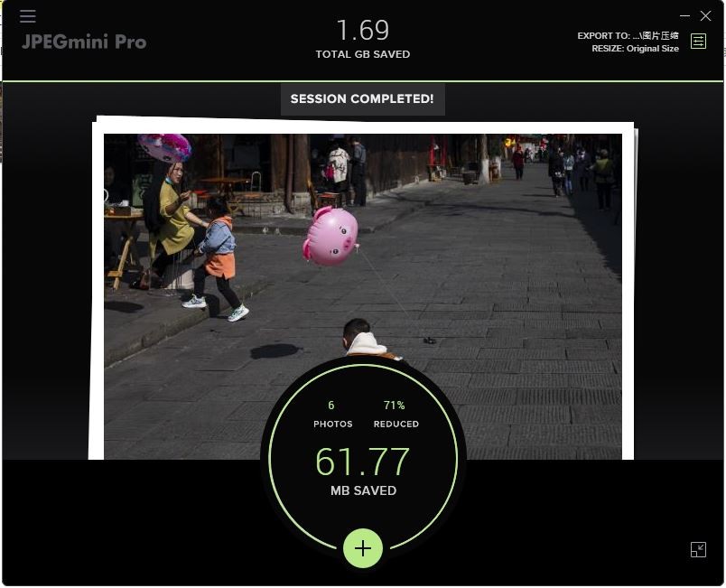Switch to compact window mode icon

click(x=698, y=549)
